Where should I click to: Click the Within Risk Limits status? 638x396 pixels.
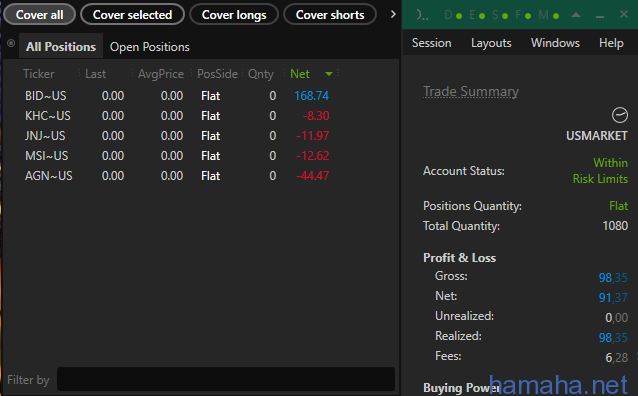click(x=600, y=171)
